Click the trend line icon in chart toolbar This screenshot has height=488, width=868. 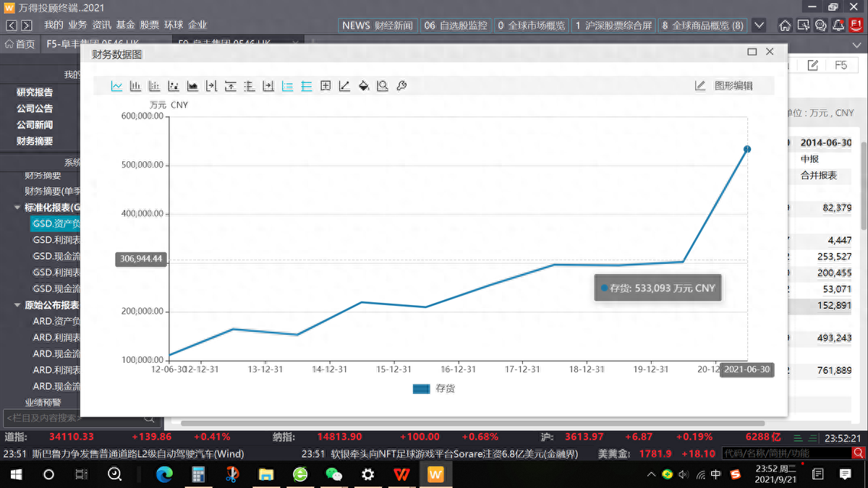pos(344,86)
